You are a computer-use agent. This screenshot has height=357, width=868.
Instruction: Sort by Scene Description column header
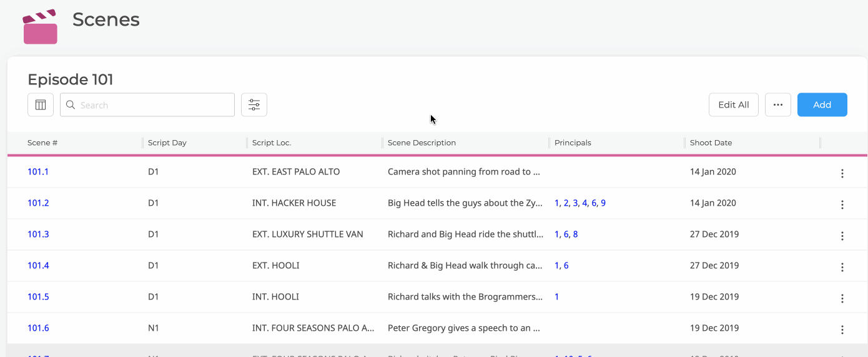(x=422, y=143)
